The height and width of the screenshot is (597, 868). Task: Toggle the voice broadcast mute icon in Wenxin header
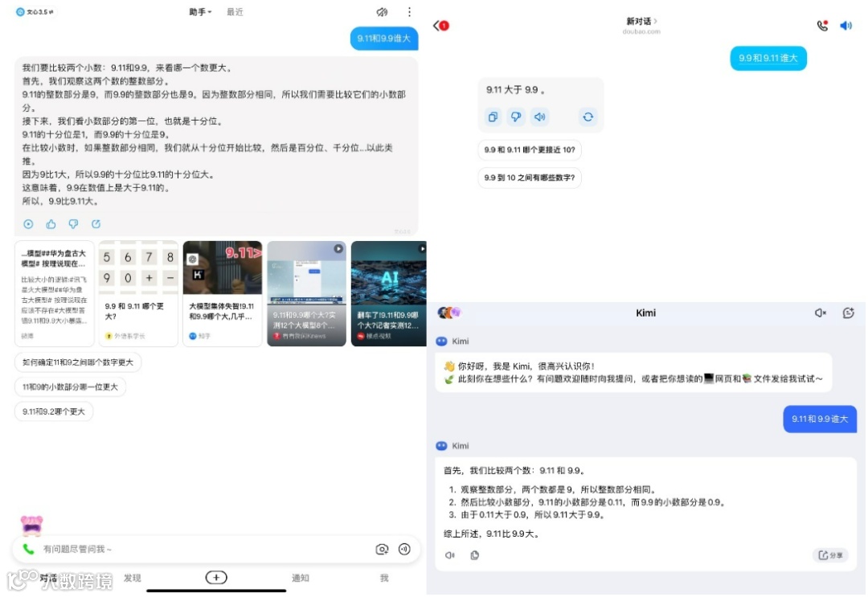pos(382,11)
